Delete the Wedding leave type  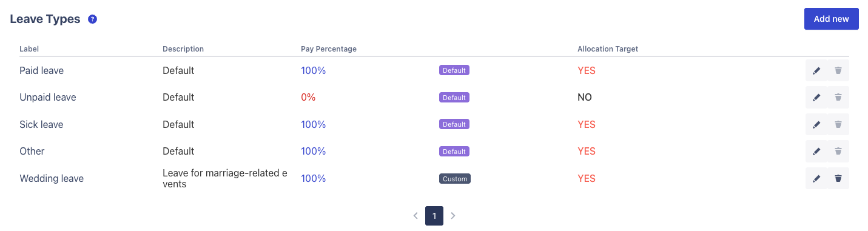(838, 178)
